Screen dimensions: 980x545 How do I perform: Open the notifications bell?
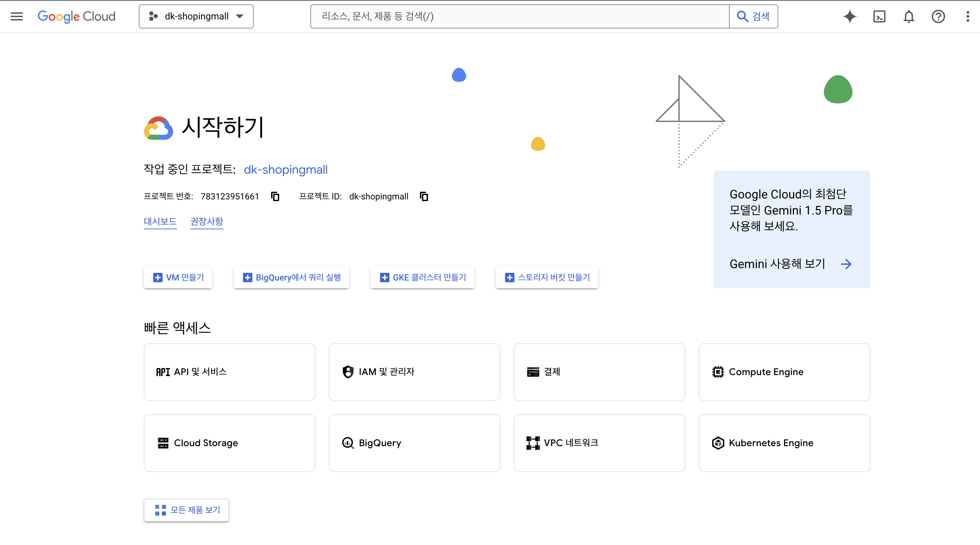click(x=909, y=16)
